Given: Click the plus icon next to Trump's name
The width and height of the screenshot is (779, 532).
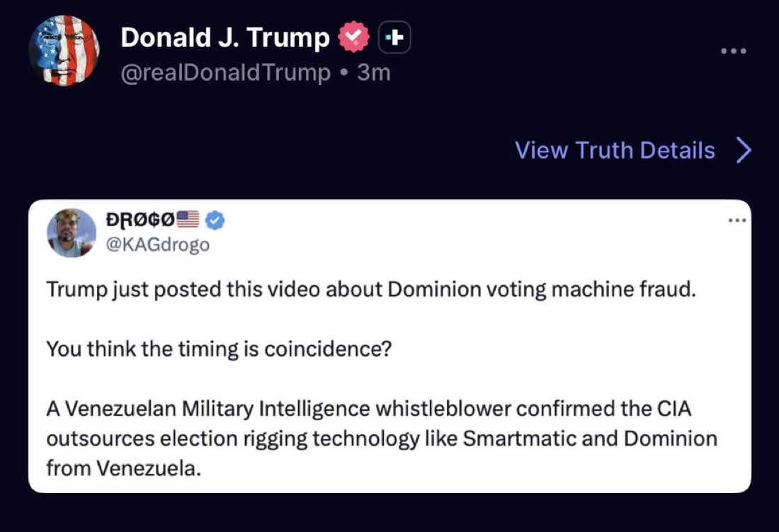Looking at the screenshot, I should point(395,38).
